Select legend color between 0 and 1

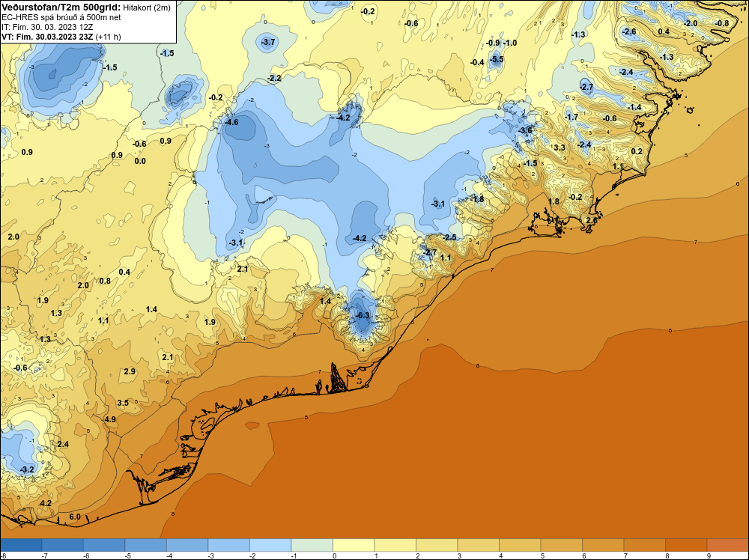click(x=354, y=545)
